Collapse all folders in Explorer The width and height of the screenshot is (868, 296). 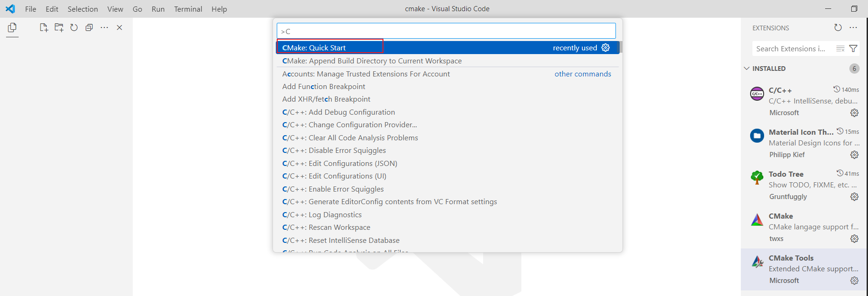tap(89, 28)
